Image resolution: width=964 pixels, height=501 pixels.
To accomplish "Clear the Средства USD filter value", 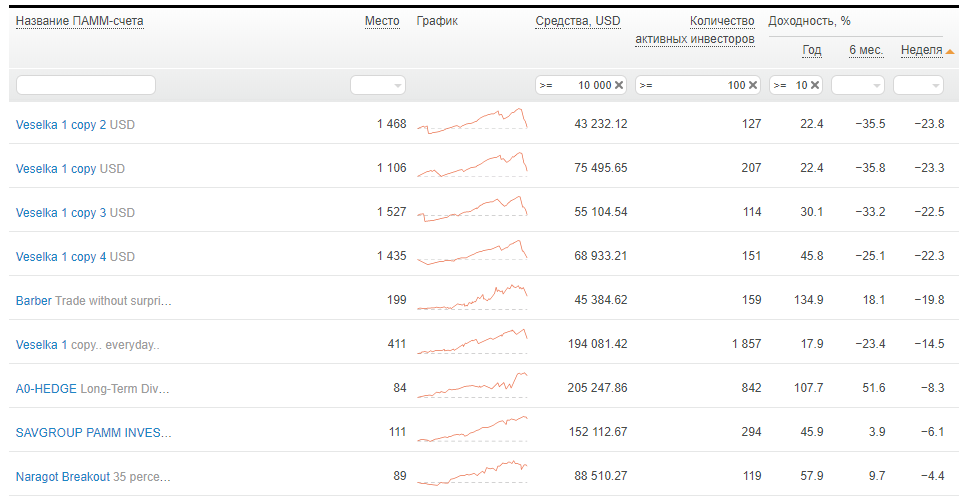I will [618, 85].
